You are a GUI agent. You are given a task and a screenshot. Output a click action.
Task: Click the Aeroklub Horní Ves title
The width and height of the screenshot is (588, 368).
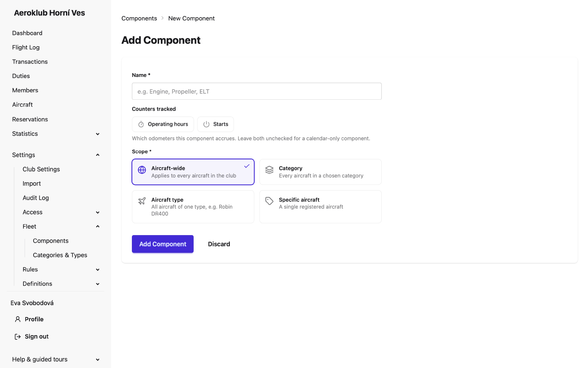(x=50, y=13)
